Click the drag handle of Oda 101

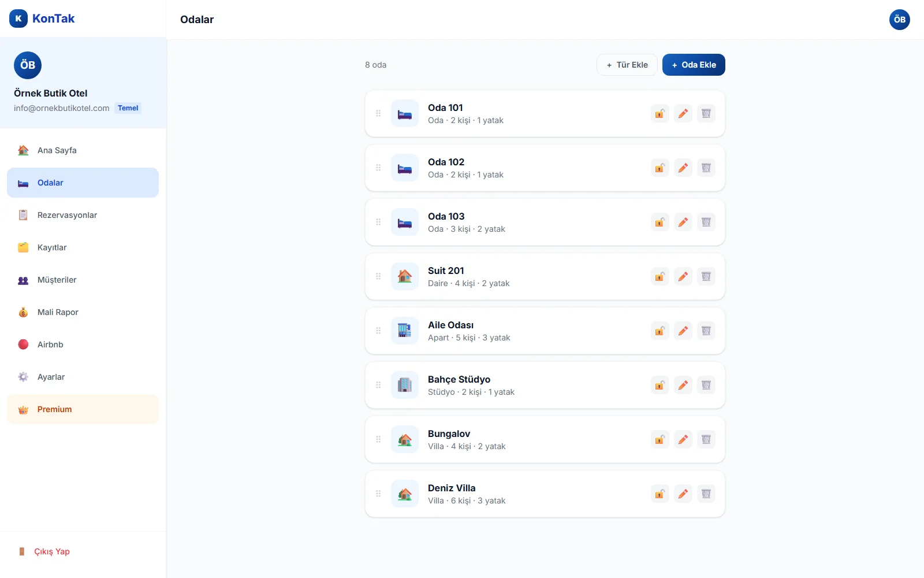[378, 113]
